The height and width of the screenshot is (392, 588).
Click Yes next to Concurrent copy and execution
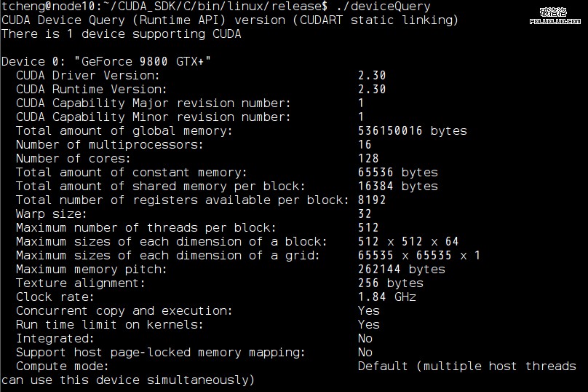(x=369, y=311)
